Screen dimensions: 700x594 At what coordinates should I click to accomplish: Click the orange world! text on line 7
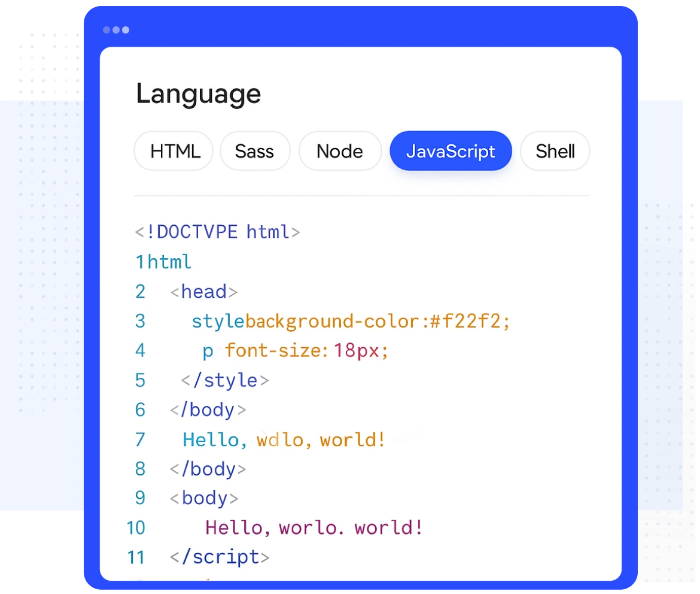tap(352, 440)
